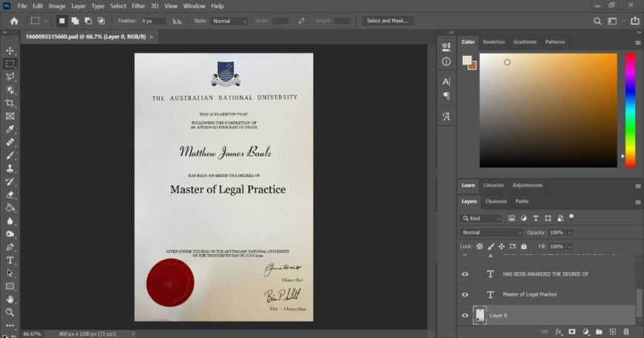
Task: Add layer style with fx icon
Action: click(x=559, y=331)
